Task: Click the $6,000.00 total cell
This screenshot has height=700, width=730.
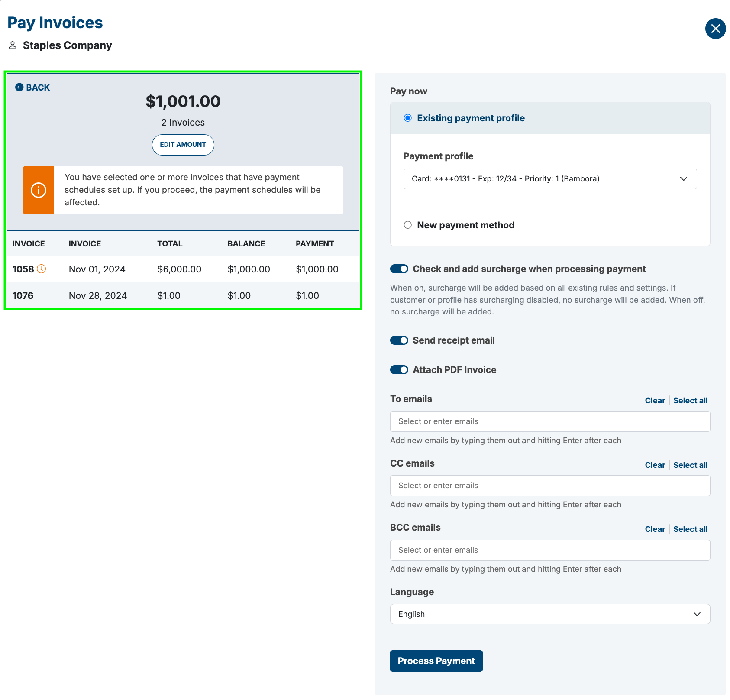Action: pos(179,269)
